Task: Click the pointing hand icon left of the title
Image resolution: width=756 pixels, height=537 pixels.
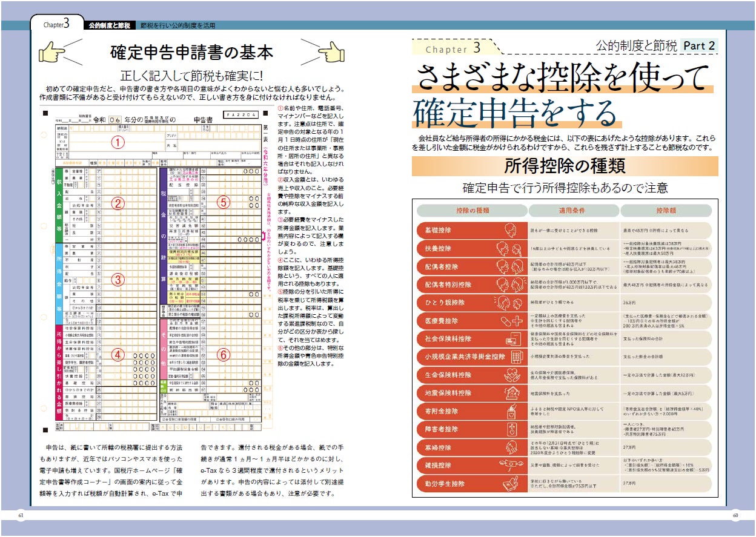Action: 52,52
